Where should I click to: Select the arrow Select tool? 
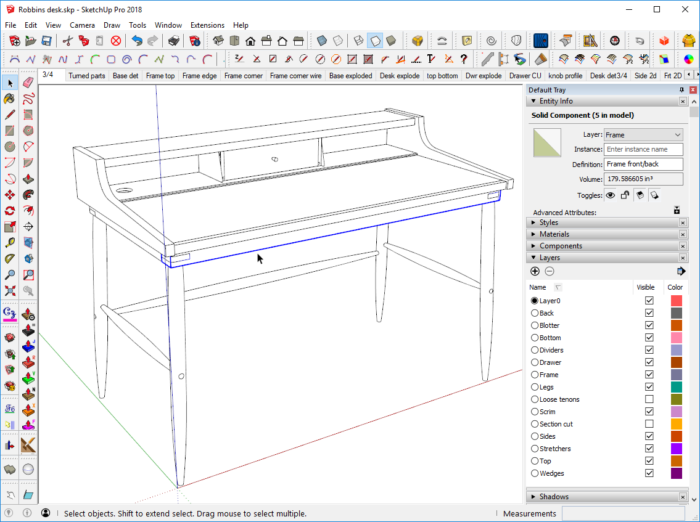click(10, 83)
